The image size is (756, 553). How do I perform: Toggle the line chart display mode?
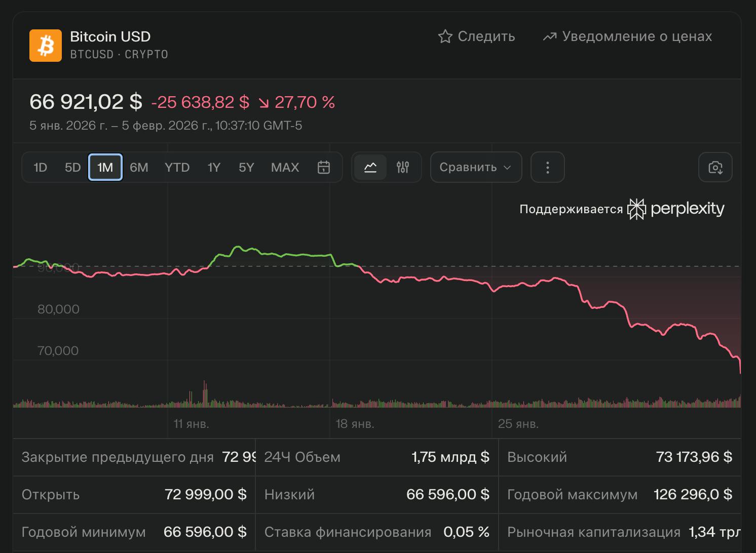370,167
